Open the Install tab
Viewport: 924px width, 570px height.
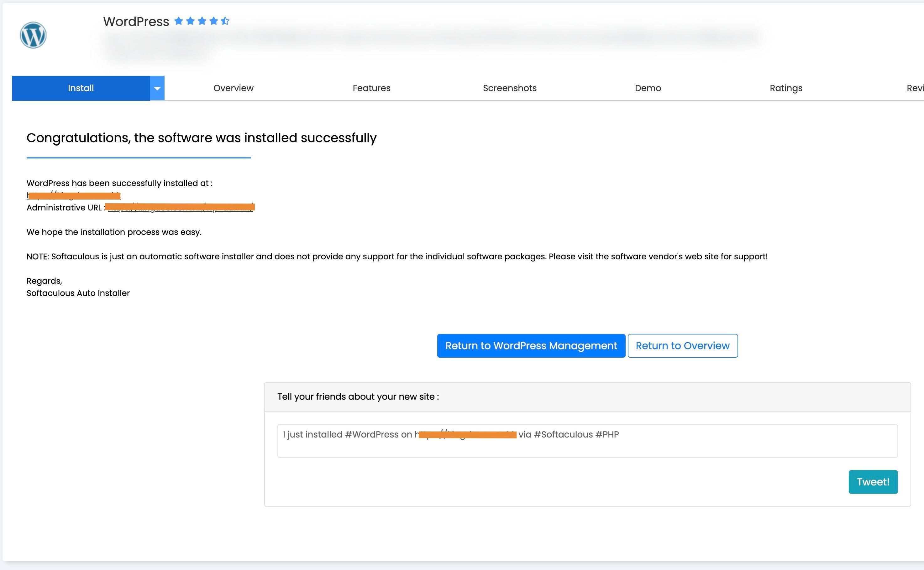81,88
